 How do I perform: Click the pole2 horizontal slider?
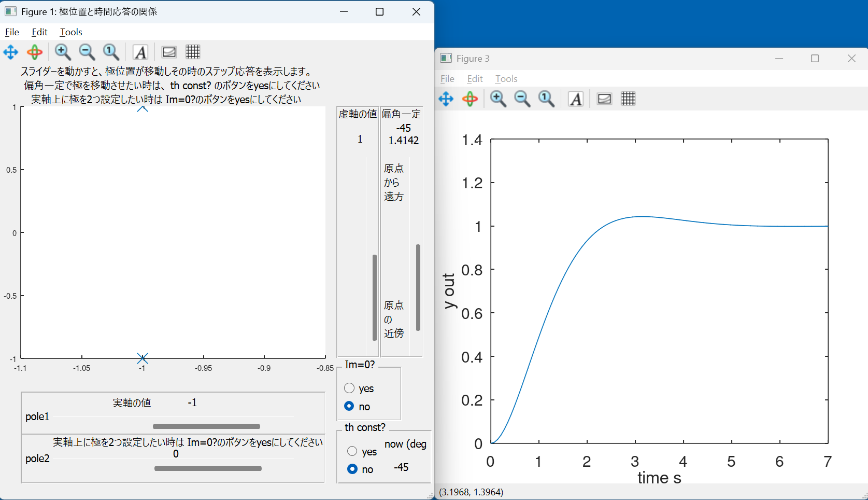coord(208,468)
